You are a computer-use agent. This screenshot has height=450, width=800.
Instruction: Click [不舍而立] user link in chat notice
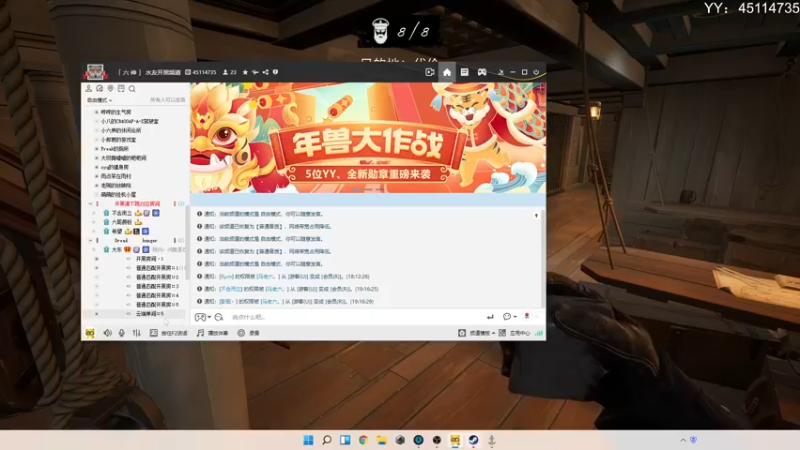[x=231, y=289]
